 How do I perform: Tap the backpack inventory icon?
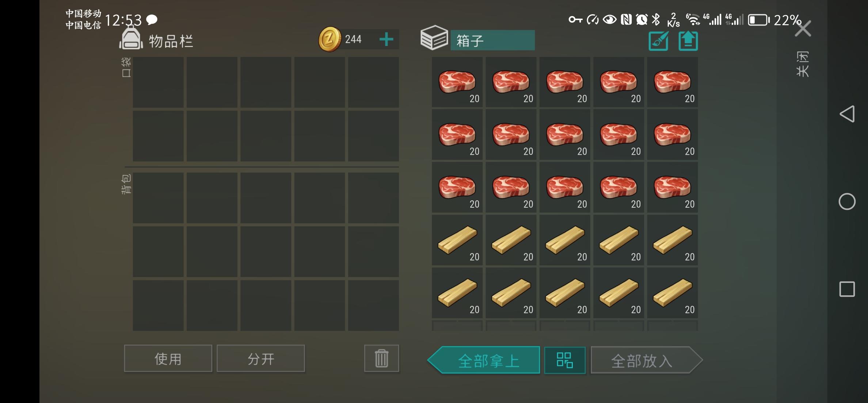point(131,38)
